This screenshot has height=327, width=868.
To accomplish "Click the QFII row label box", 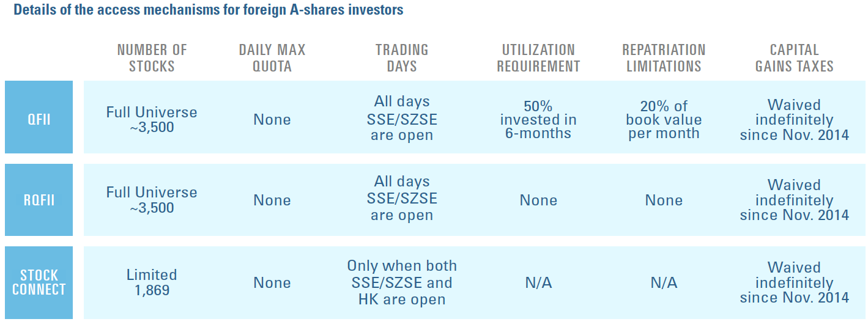I will (39, 117).
